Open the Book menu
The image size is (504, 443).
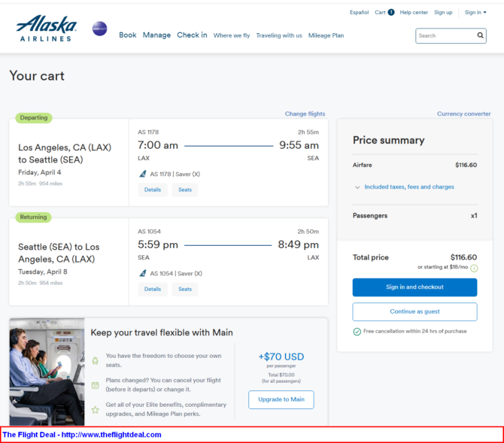(128, 35)
